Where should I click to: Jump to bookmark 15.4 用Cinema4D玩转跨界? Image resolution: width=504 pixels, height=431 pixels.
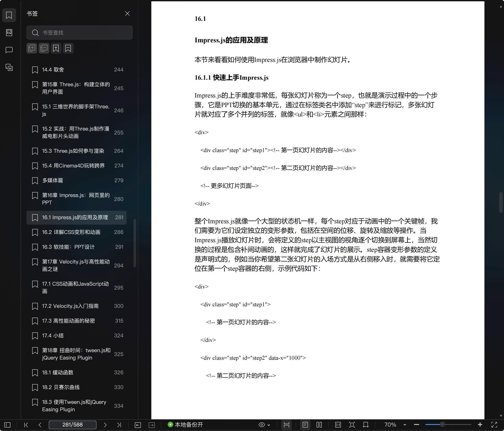76,166
